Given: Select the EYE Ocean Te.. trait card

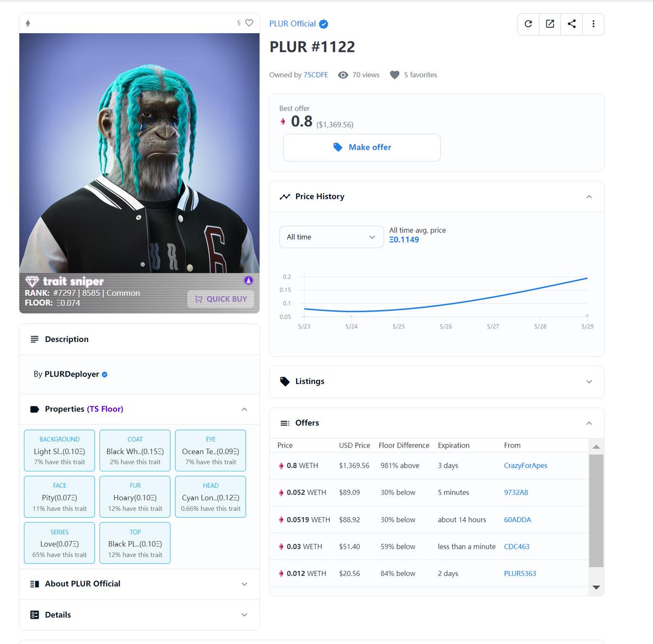Looking at the screenshot, I should tap(211, 451).
